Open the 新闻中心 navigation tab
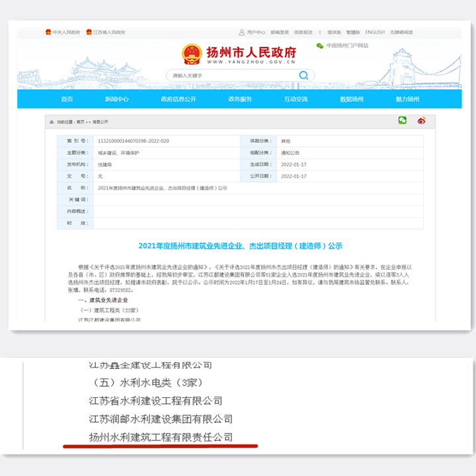476x476 pixels. click(117, 99)
